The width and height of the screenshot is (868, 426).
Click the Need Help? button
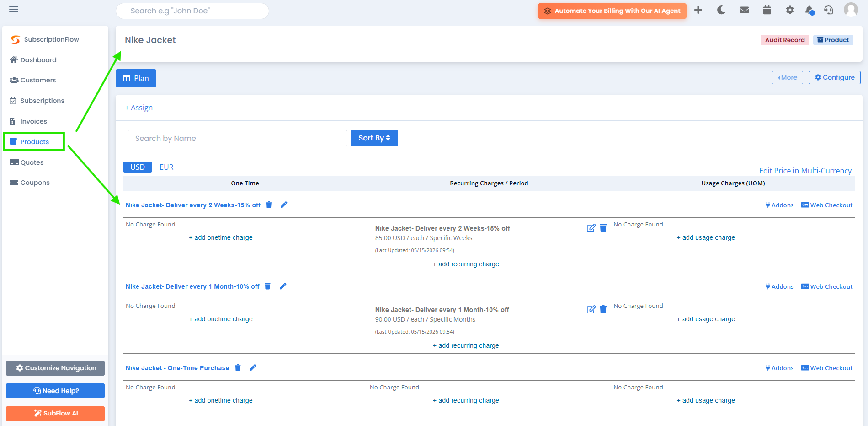[x=55, y=391]
